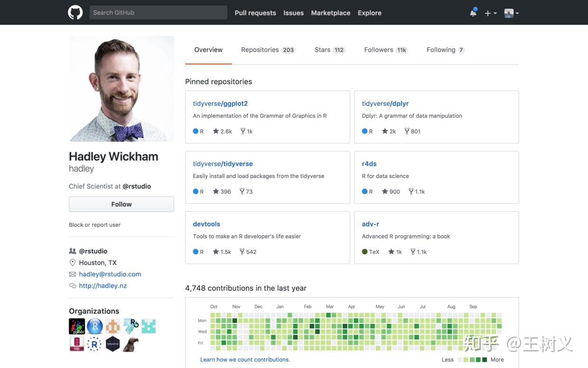Follow Hadley Wickham with the Follow button
This screenshot has height=368, width=588.
(x=121, y=204)
